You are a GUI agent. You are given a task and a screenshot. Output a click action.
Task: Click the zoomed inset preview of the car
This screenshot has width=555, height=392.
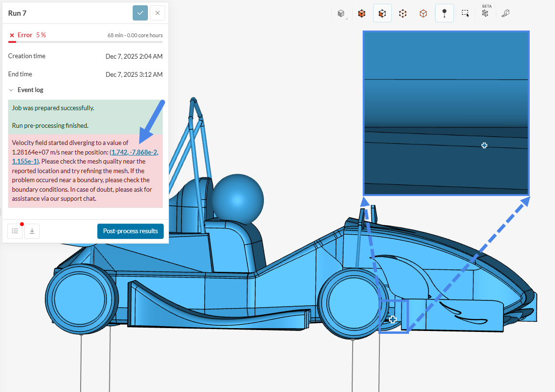point(446,113)
